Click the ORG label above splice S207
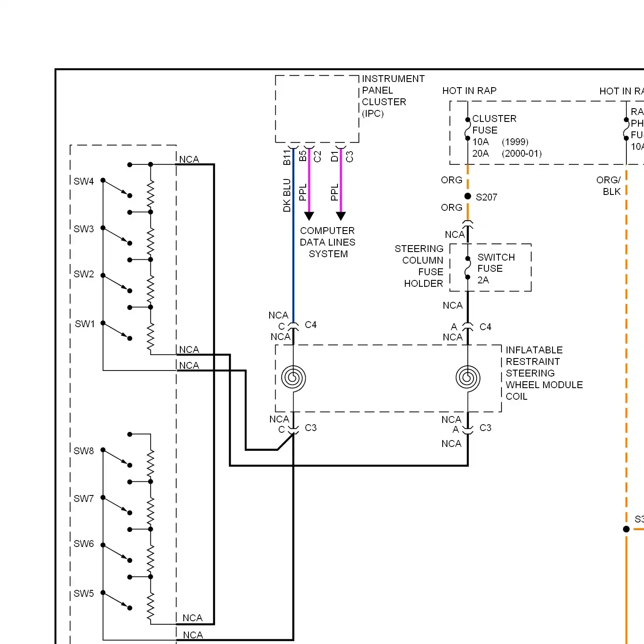 [x=452, y=180]
